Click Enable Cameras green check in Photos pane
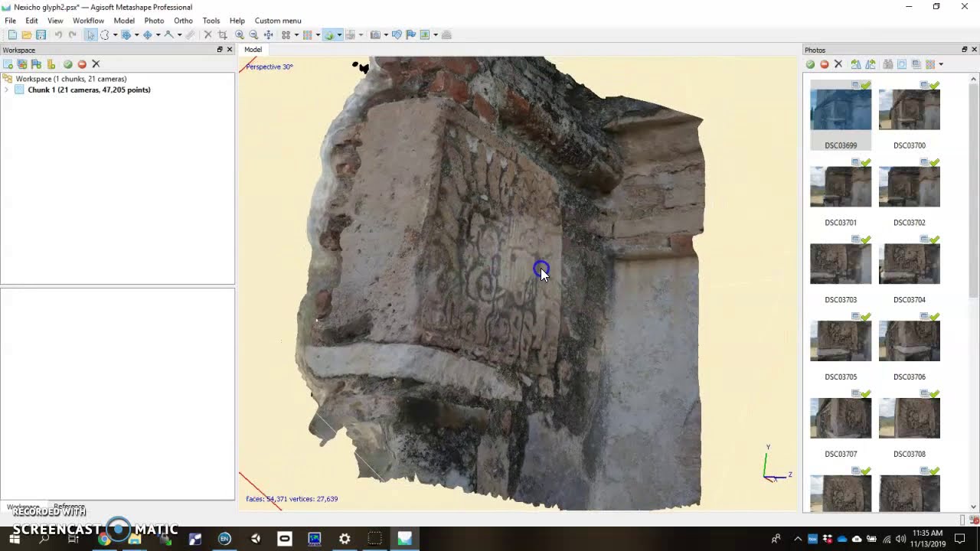Image resolution: width=980 pixels, height=551 pixels. 810,64
